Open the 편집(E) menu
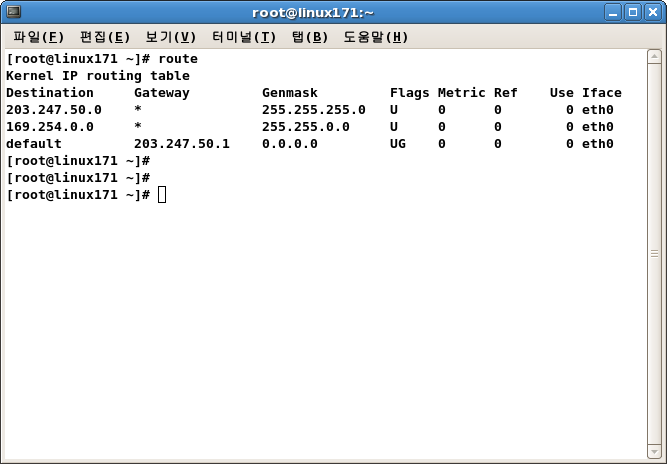667x464 pixels. [105, 37]
